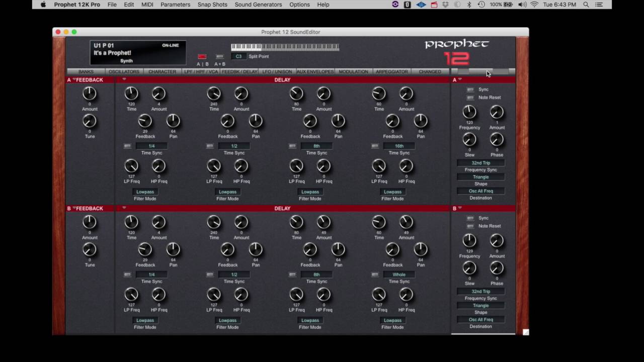
Task: Click the Slew knob in LFO A panel
Action: point(469,140)
